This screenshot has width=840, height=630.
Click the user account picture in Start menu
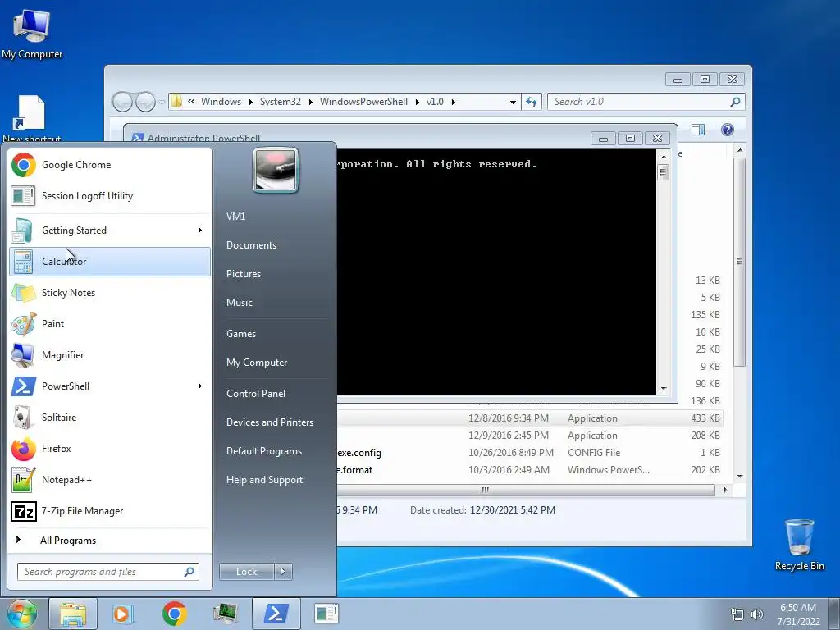(x=276, y=171)
